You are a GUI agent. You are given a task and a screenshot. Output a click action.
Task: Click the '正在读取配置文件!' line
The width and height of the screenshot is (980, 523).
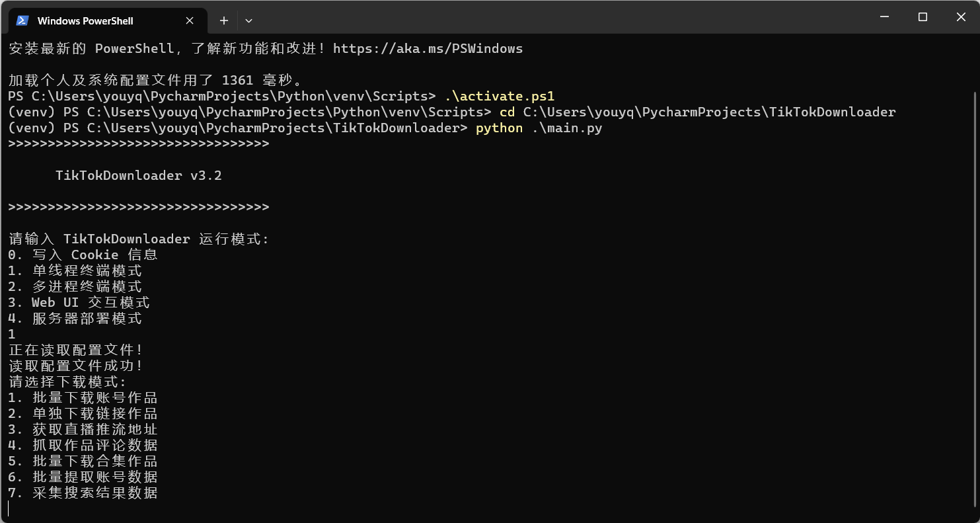76,350
